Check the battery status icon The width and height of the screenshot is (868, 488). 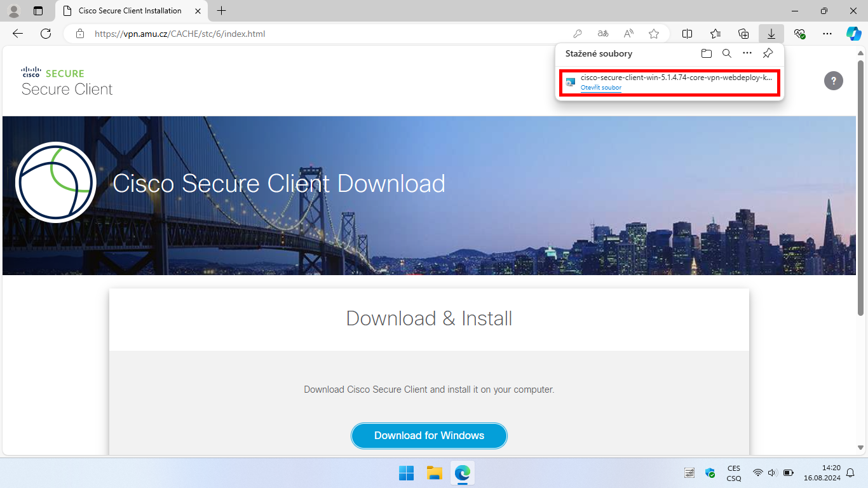pos(789,473)
